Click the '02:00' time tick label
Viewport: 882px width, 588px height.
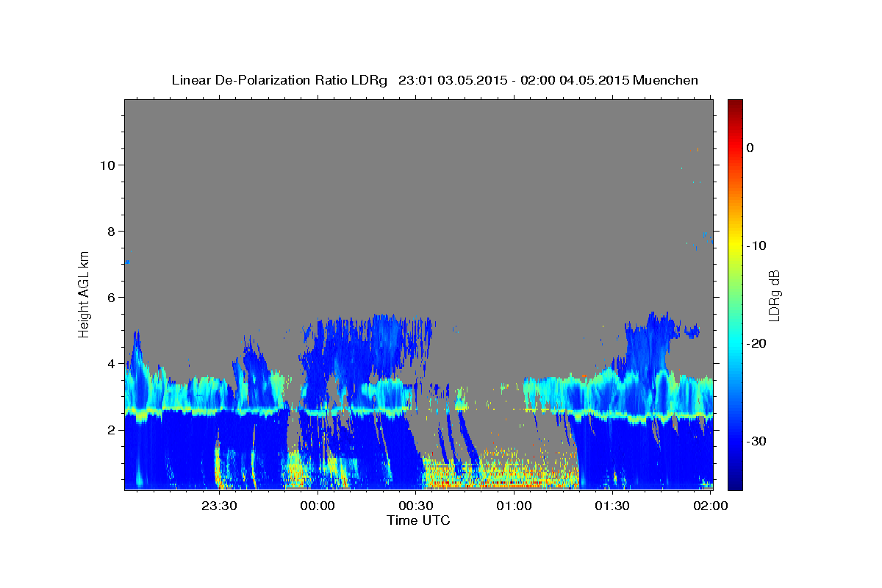point(711,506)
